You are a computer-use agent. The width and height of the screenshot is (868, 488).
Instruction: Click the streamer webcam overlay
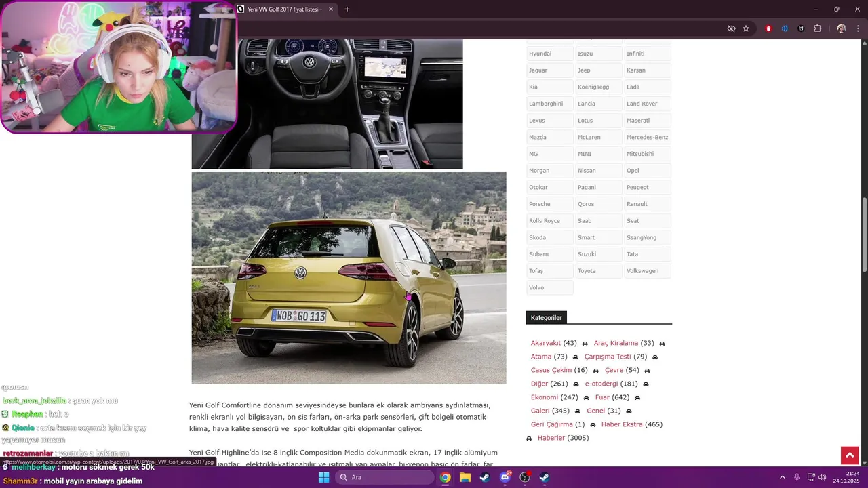119,66
